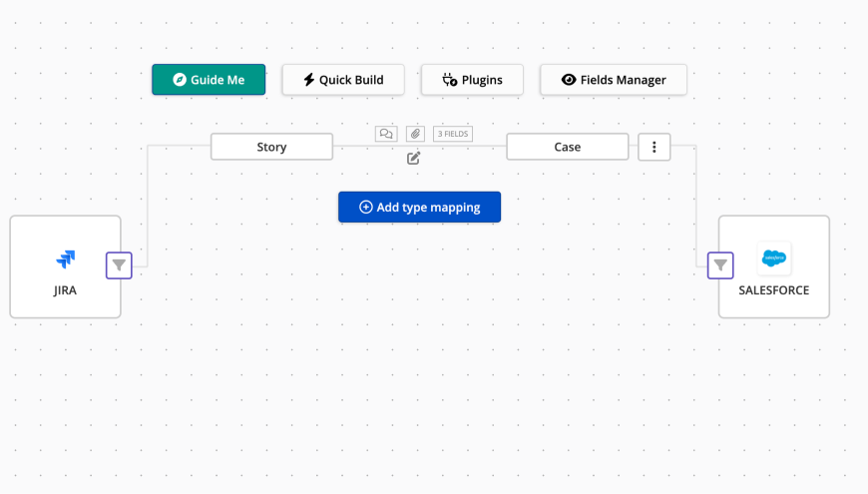Click the eye icon on Fields Manager

tap(569, 80)
